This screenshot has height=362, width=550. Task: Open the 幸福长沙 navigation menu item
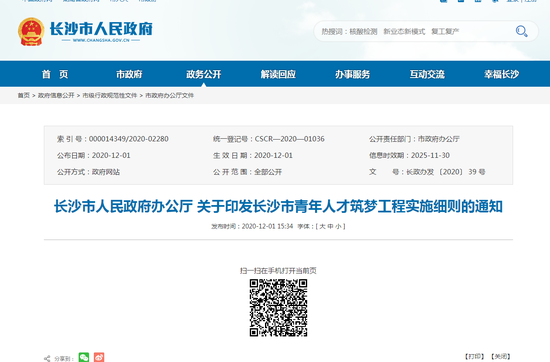coord(502,74)
